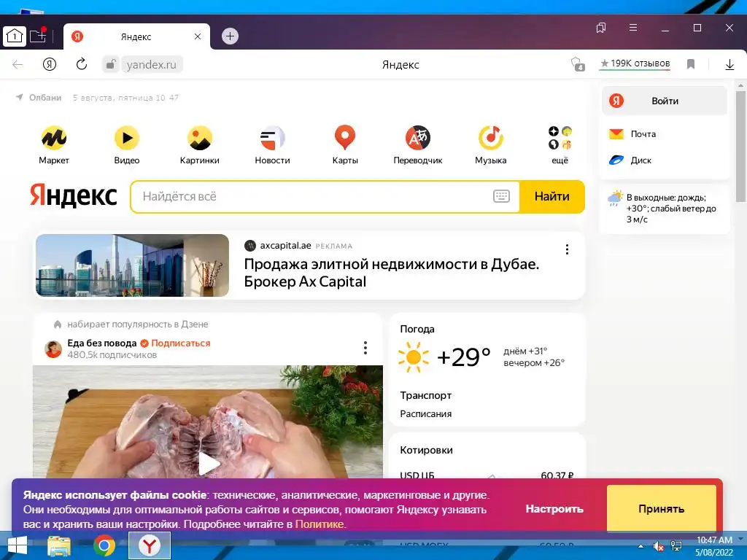Open a new tab with plus button
Image resolution: width=747 pixels, height=560 pixels.
[x=230, y=36]
